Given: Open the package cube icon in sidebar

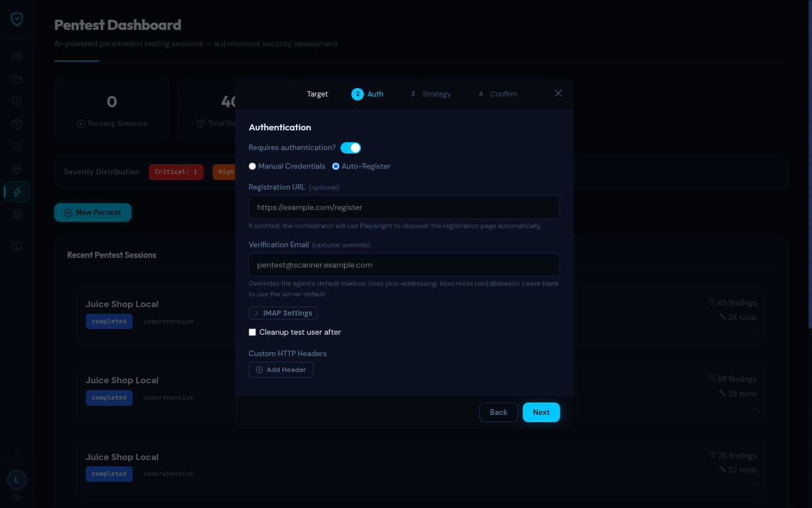Looking at the screenshot, I should (x=16, y=124).
